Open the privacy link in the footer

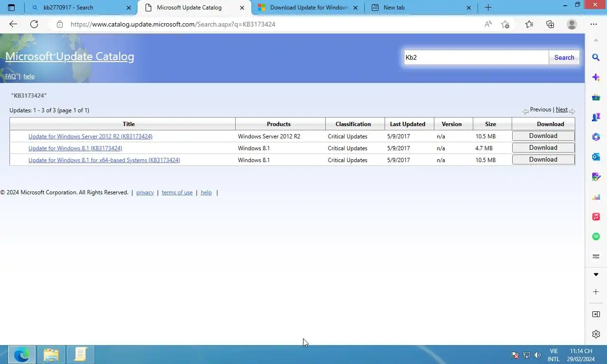pyautogui.click(x=145, y=192)
